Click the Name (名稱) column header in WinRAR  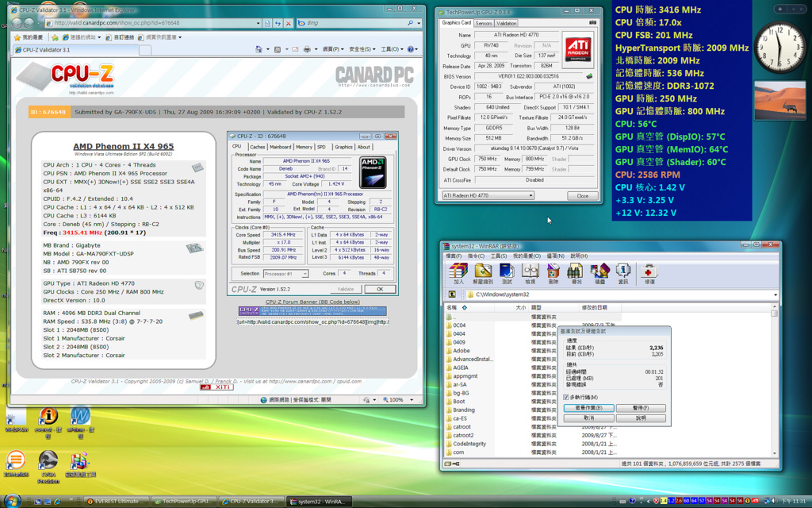coord(470,307)
